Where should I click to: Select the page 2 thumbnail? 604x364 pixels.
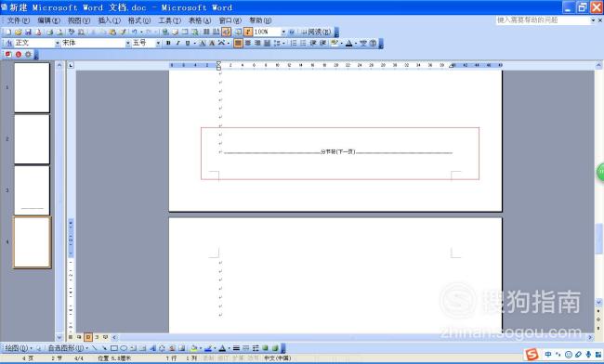click(x=32, y=139)
